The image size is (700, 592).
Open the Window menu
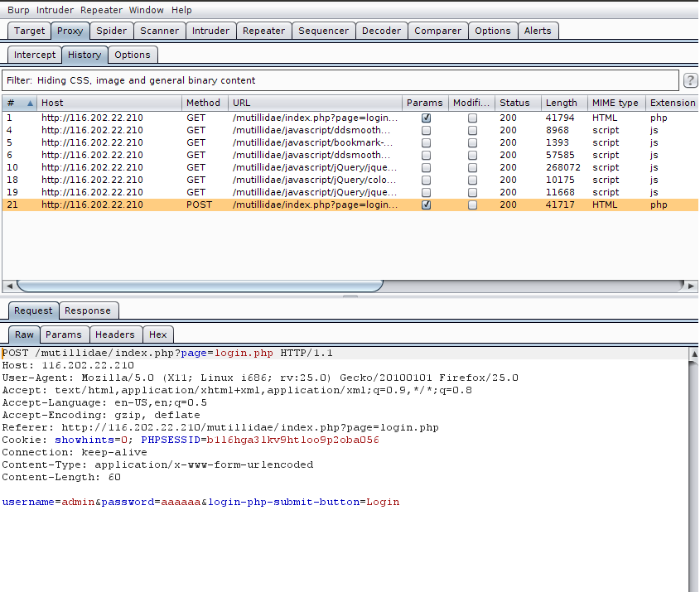(146, 10)
